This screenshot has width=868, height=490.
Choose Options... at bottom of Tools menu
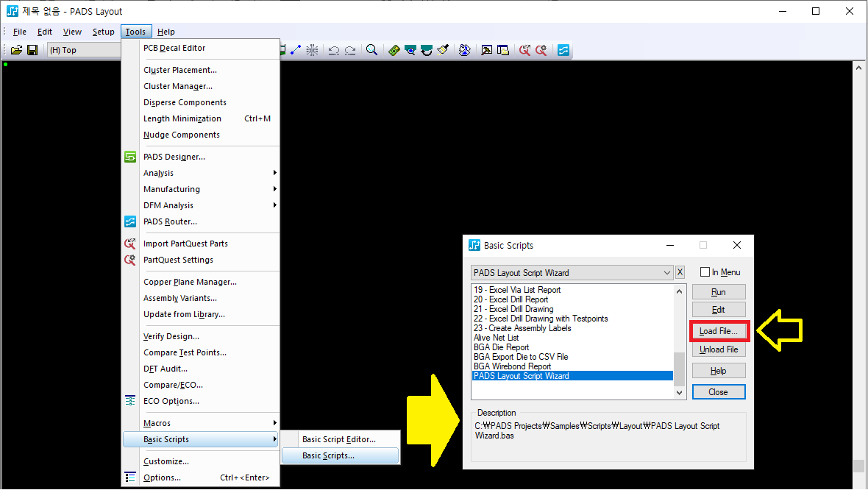point(200,477)
